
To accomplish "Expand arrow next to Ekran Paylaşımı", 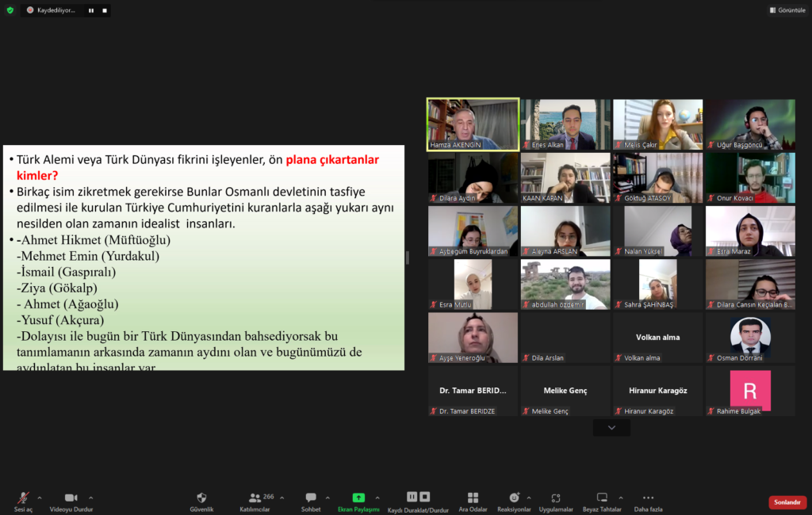I will [x=377, y=498].
